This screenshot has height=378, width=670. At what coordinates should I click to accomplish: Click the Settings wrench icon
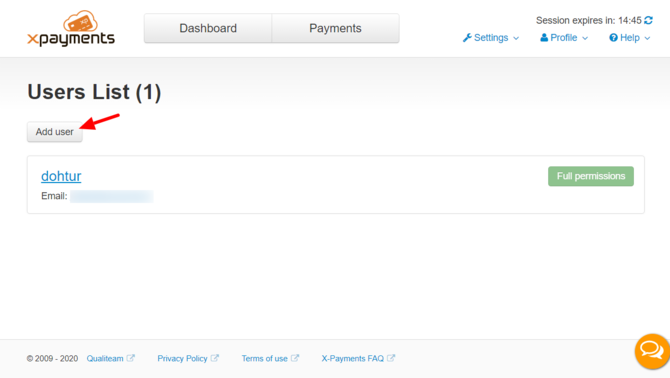coord(467,38)
